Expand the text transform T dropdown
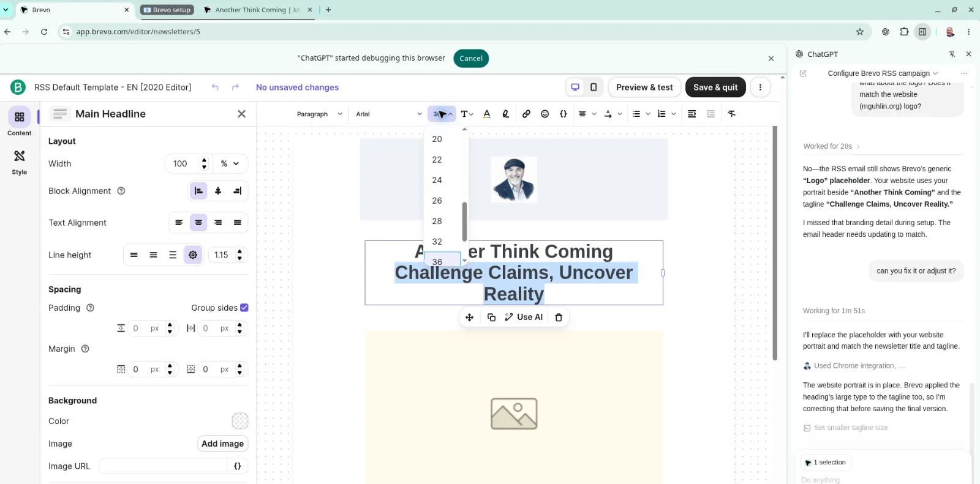Image resolution: width=980 pixels, height=484 pixels. [467, 114]
